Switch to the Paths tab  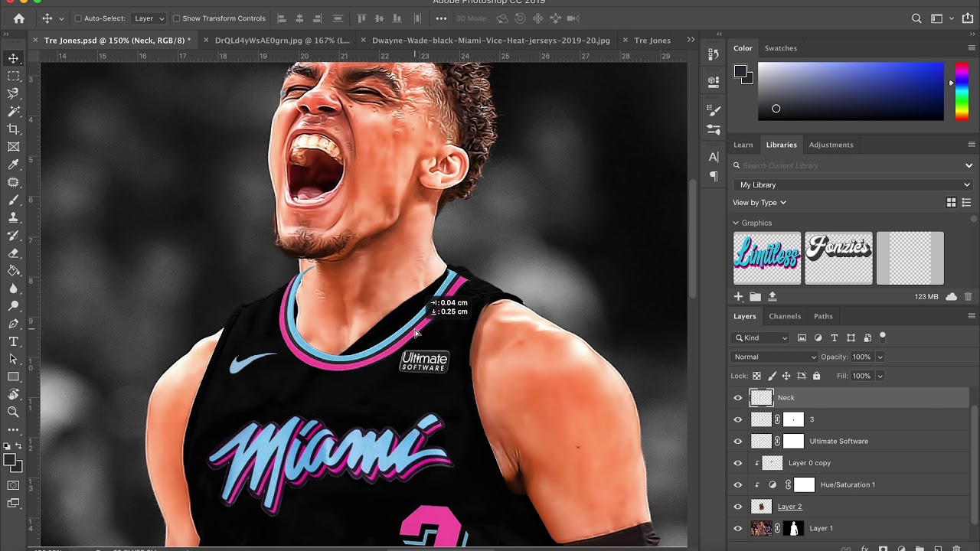pos(823,316)
